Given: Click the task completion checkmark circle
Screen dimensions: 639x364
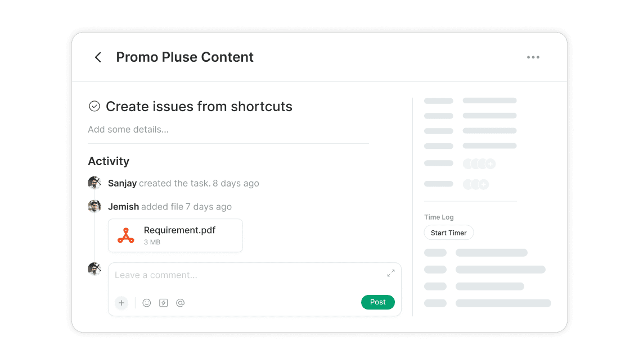Looking at the screenshot, I should [x=95, y=106].
